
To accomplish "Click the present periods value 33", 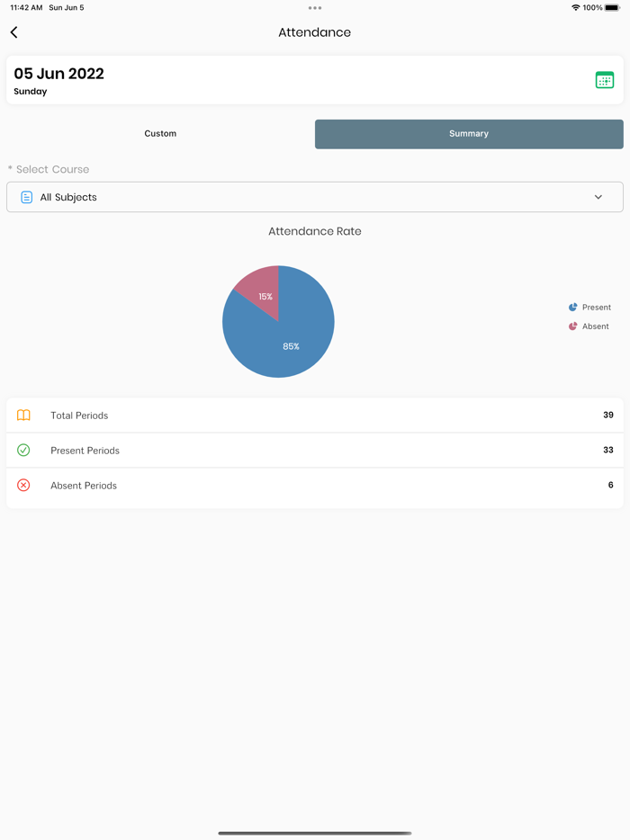I will click(608, 450).
